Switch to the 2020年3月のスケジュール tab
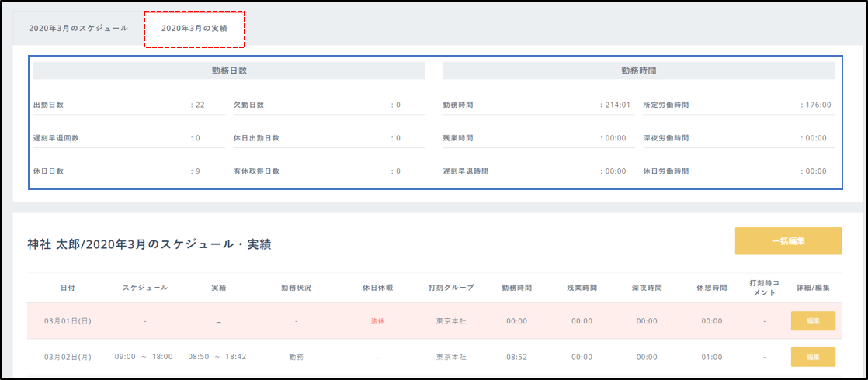868x380 pixels. (78, 28)
